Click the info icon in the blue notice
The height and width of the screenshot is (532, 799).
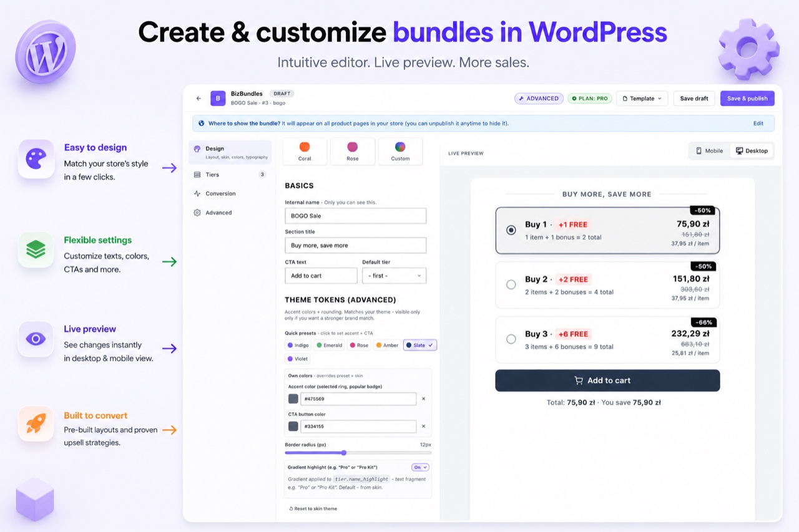(x=201, y=123)
